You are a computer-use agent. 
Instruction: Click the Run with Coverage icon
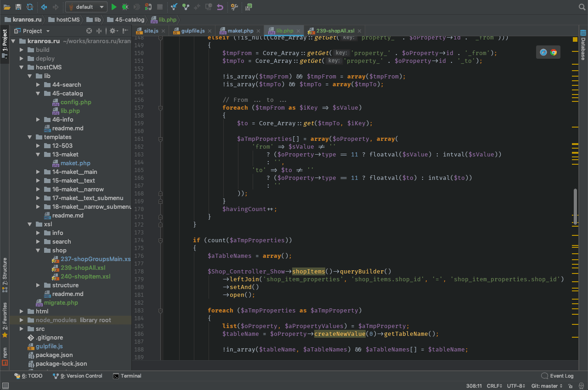coord(137,7)
